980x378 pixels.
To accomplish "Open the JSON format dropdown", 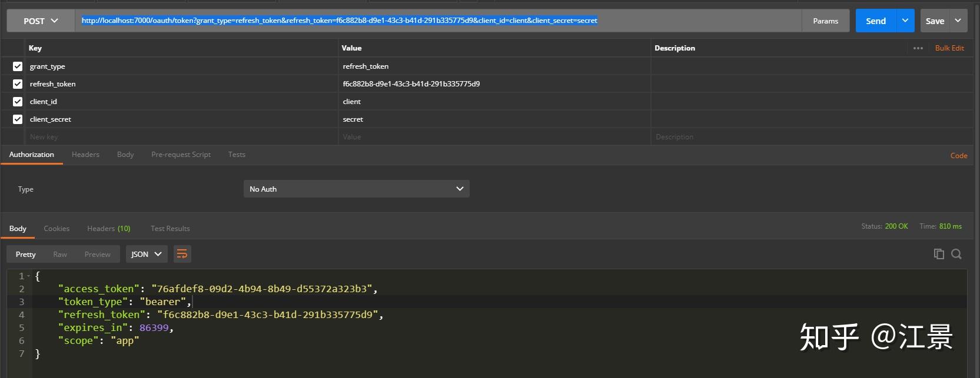I will point(146,254).
